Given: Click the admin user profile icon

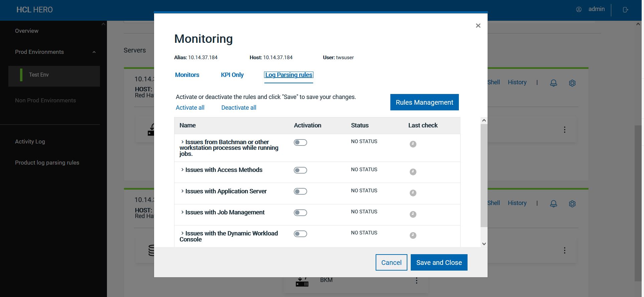Looking at the screenshot, I should pos(579,10).
